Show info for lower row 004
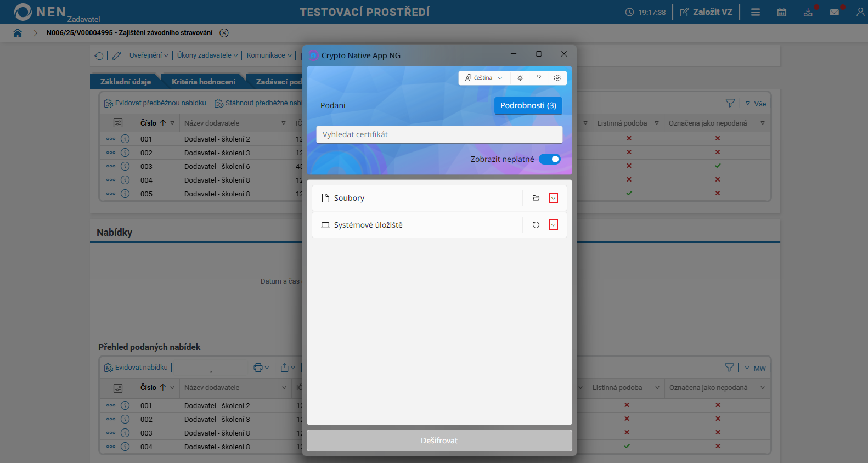Screen dimensions: 868x463 tap(125, 447)
